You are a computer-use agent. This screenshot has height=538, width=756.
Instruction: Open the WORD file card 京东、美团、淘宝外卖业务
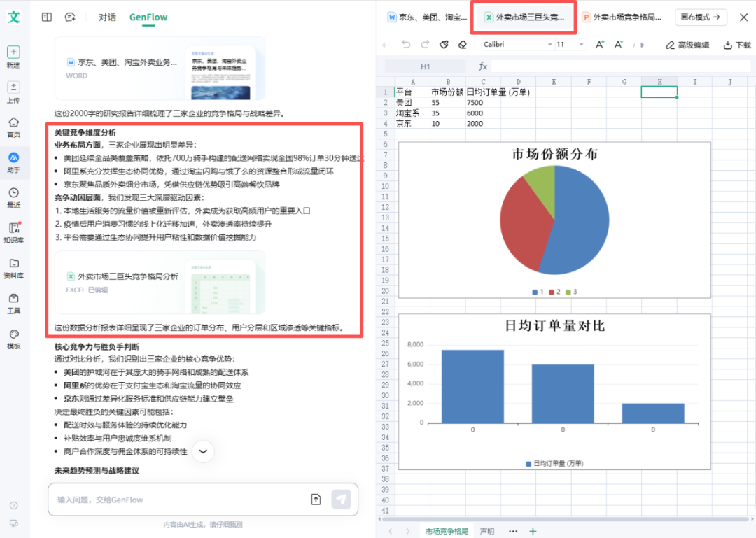160,69
